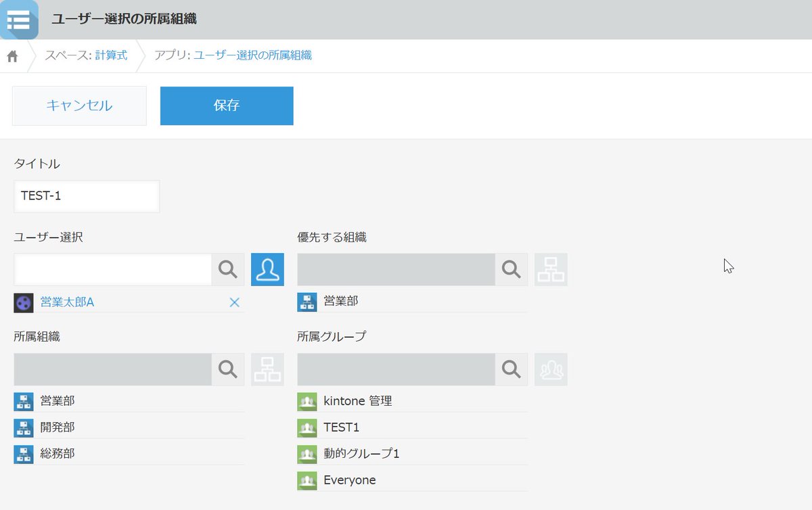Open the organization picker beside 所属組織
Screen dimensions: 812x510
click(267, 369)
